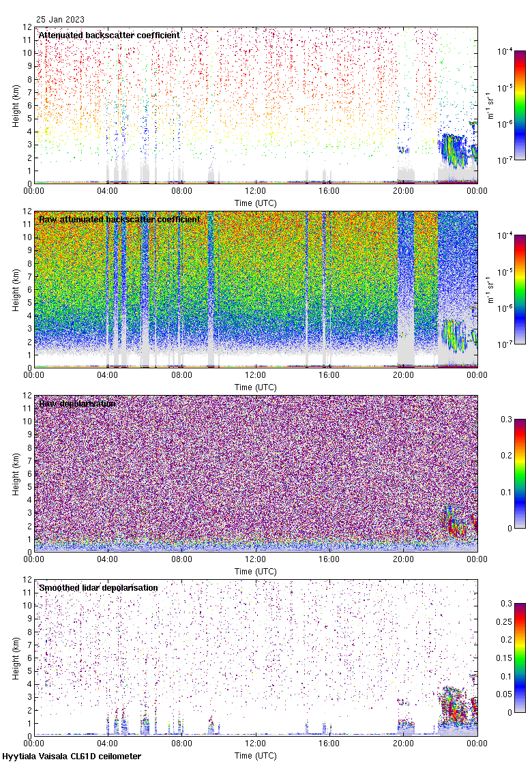
Task: Click the 'Hyytiala Vaisala CL61D ceilometer' footer text
Action: click(x=72, y=756)
